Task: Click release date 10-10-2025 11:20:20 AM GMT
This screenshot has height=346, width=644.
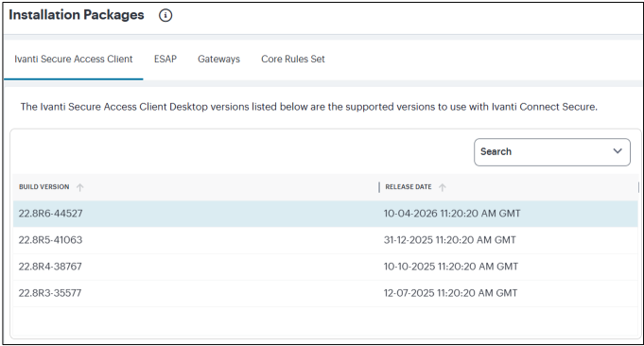Action: (451, 267)
